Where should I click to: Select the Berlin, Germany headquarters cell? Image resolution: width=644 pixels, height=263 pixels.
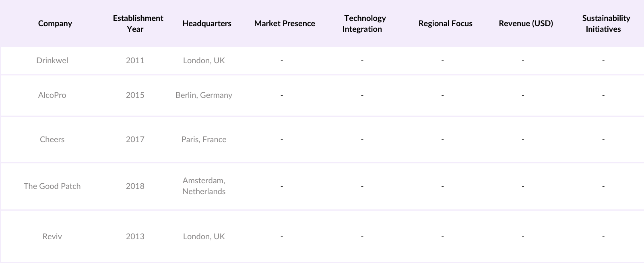[204, 95]
